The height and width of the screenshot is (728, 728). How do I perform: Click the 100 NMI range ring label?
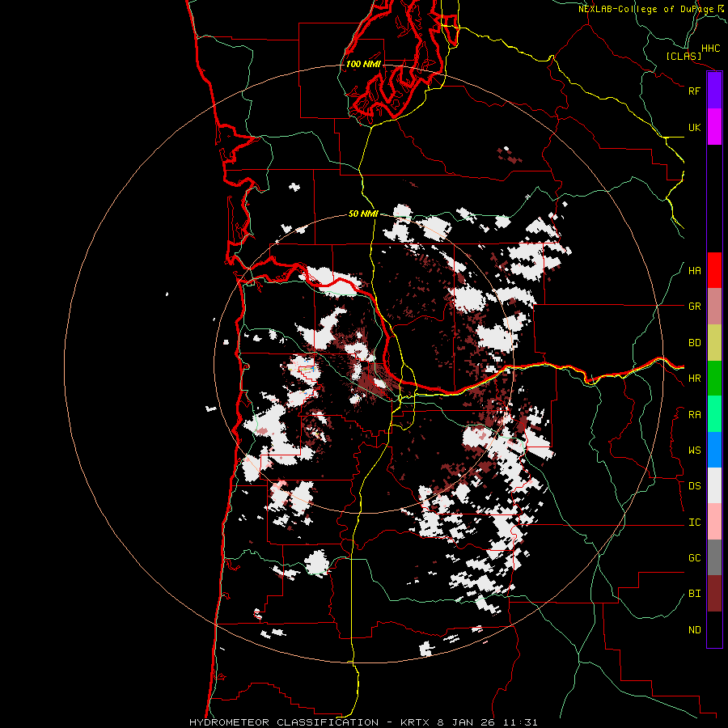363,64
